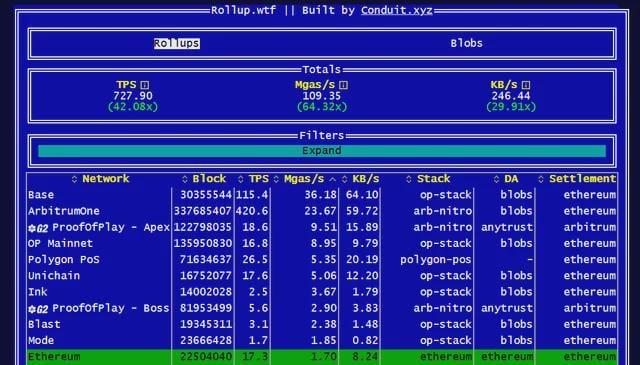
Task: Sort by the TPS column header
Action: (x=258, y=179)
